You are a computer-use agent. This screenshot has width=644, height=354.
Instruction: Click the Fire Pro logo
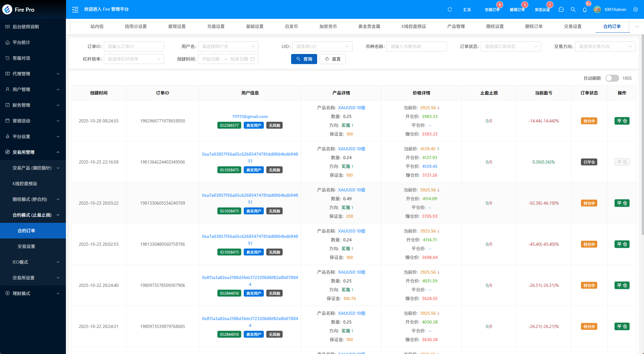7,9
